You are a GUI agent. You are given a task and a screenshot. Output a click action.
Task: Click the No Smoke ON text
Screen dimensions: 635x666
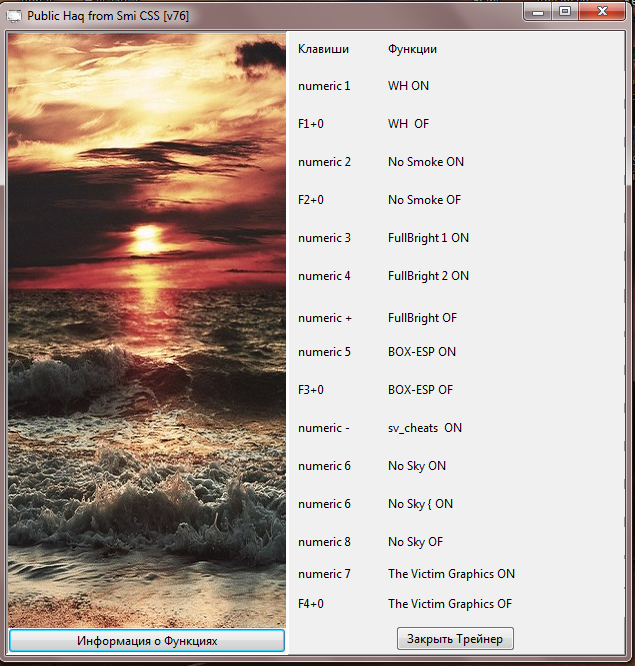(x=426, y=162)
